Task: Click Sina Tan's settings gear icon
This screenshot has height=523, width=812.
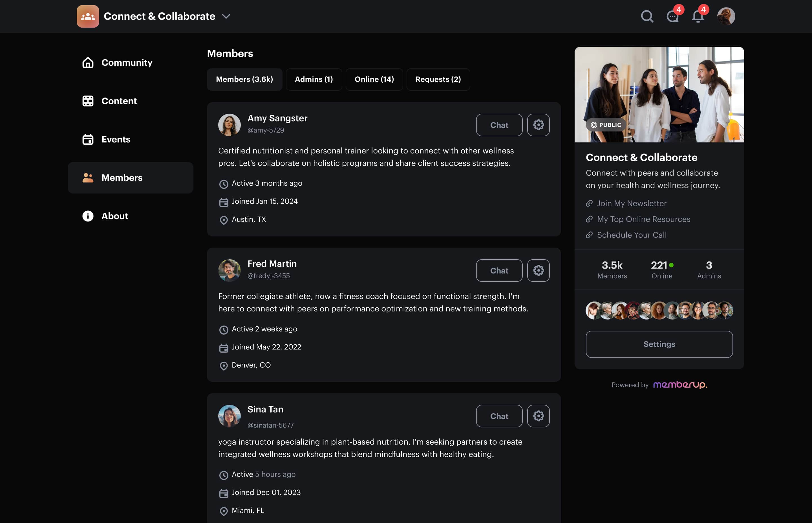Action: point(538,416)
